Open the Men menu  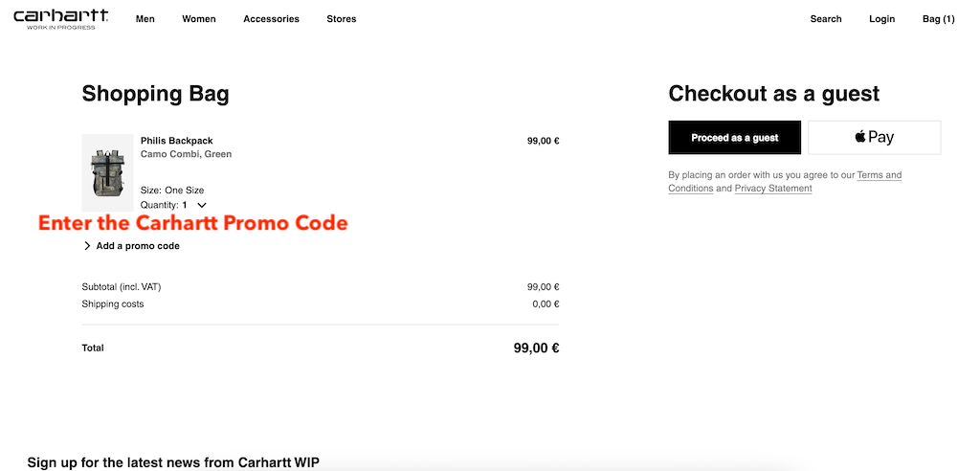coord(145,19)
